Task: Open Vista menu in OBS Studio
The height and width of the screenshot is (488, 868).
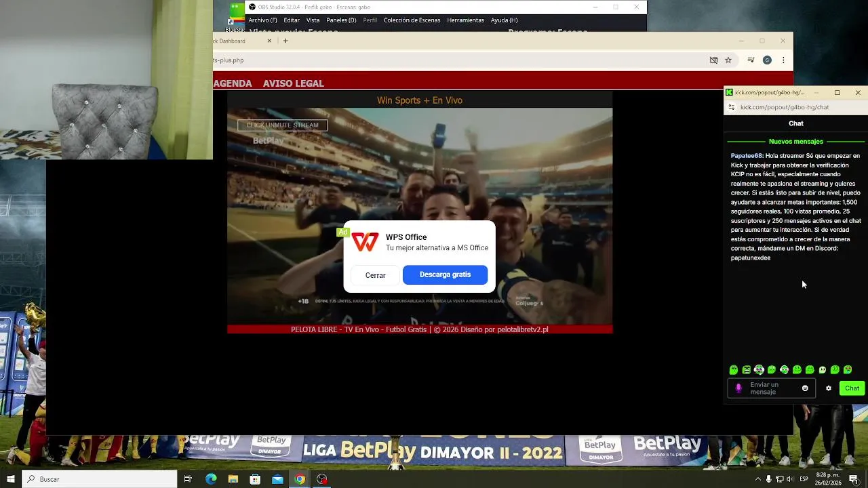Action: click(313, 20)
